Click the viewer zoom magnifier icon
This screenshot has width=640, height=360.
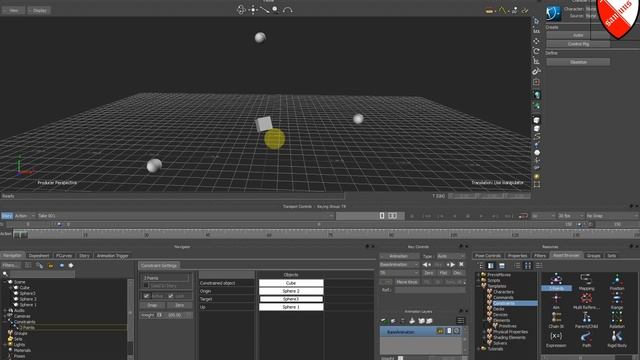[x=276, y=9]
